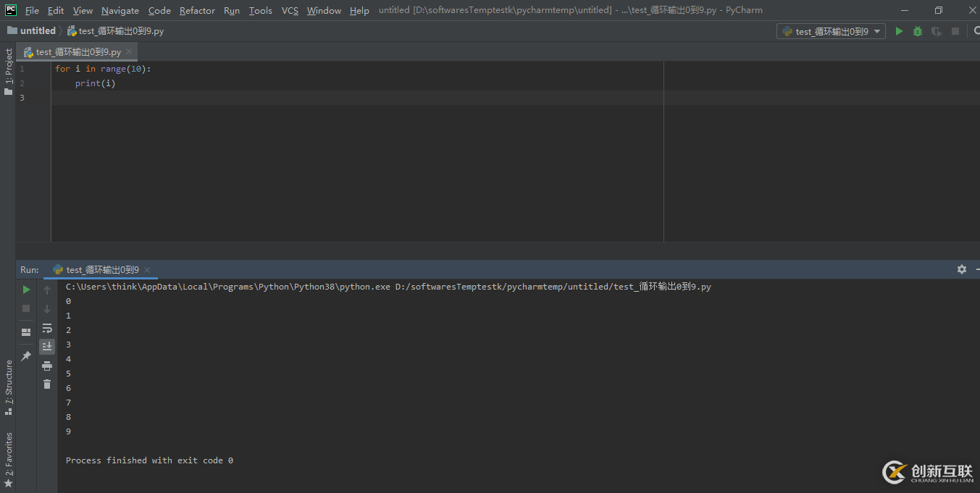Rerun the script from the Run panel
Image resolution: width=980 pixels, height=493 pixels.
(26, 290)
